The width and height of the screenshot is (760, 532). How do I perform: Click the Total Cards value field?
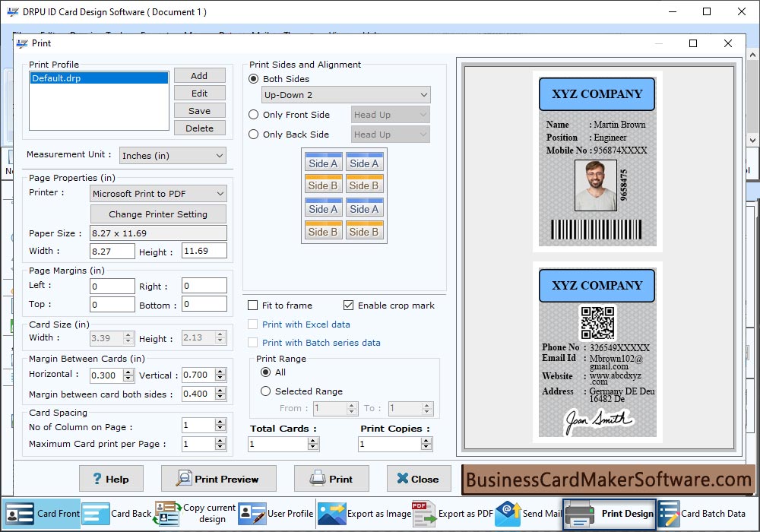click(x=277, y=443)
